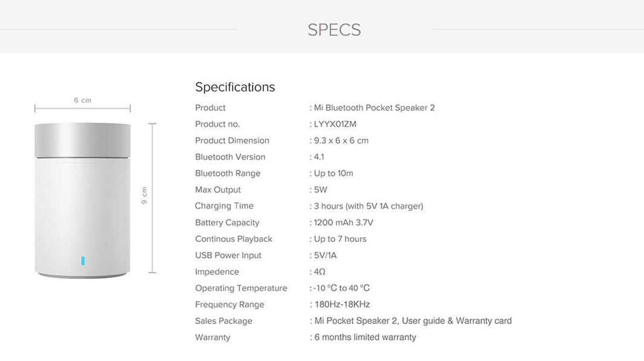Viewport: 644px width, 361px height.
Task: Click the Charging Time value text
Action: point(368,206)
